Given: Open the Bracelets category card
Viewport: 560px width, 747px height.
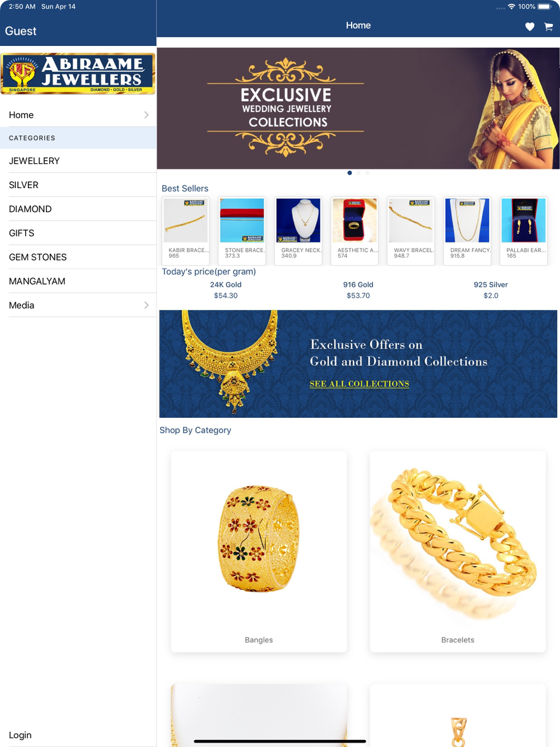Looking at the screenshot, I should coord(458,552).
